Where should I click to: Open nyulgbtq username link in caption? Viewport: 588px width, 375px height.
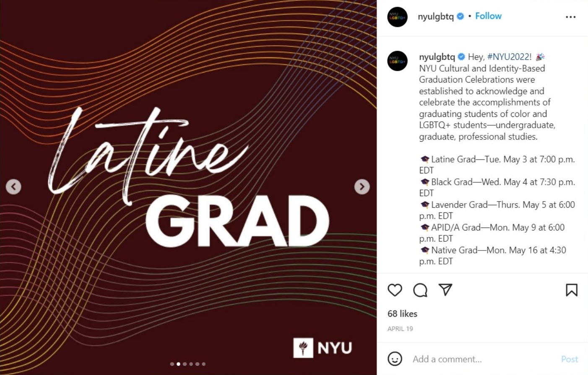(x=437, y=57)
